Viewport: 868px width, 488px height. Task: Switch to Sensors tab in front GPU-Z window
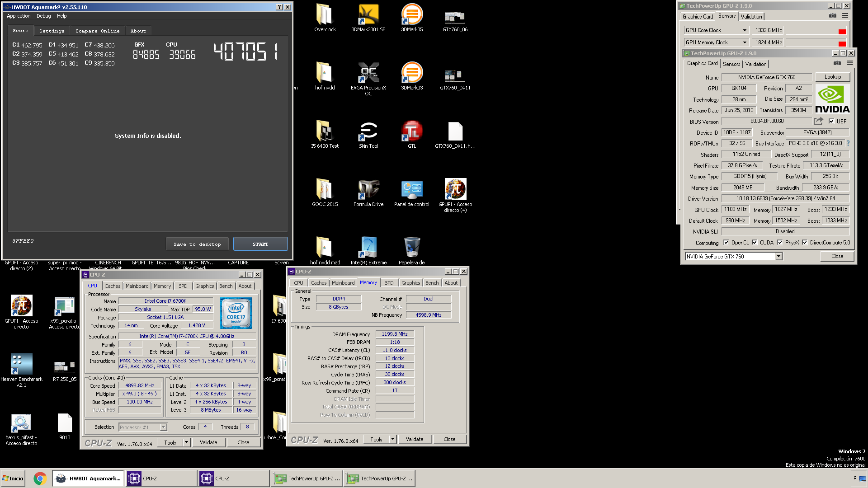[x=731, y=64]
